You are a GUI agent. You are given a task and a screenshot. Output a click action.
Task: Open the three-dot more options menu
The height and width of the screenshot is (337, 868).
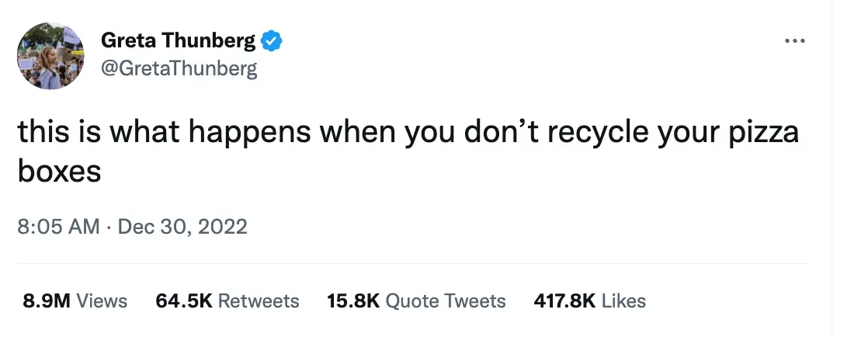pyautogui.click(x=794, y=40)
